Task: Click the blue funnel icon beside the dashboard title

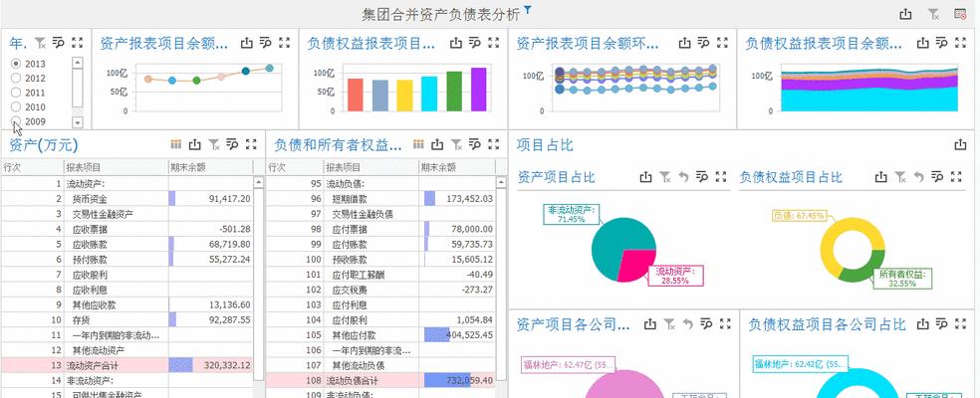Action: click(x=528, y=9)
